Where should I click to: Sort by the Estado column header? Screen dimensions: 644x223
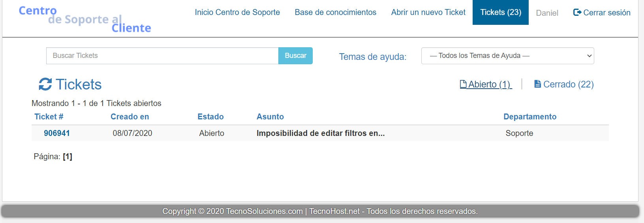pos(210,117)
